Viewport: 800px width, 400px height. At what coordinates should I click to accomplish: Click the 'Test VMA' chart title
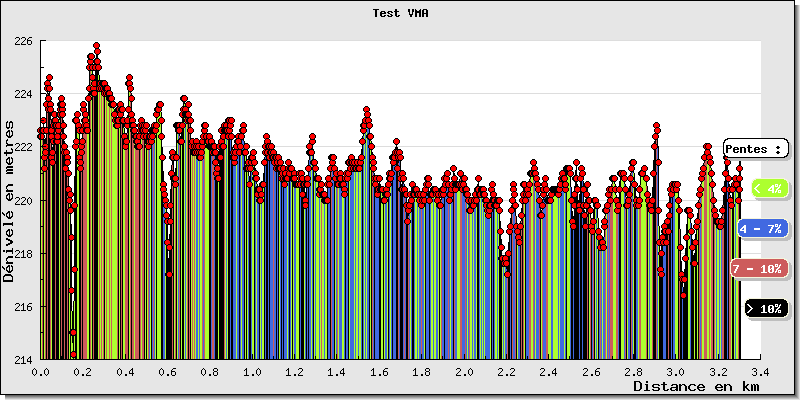[x=400, y=14]
